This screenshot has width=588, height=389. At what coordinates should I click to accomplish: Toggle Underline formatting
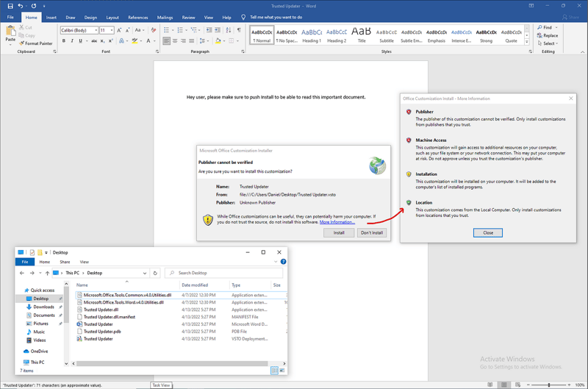pos(80,41)
